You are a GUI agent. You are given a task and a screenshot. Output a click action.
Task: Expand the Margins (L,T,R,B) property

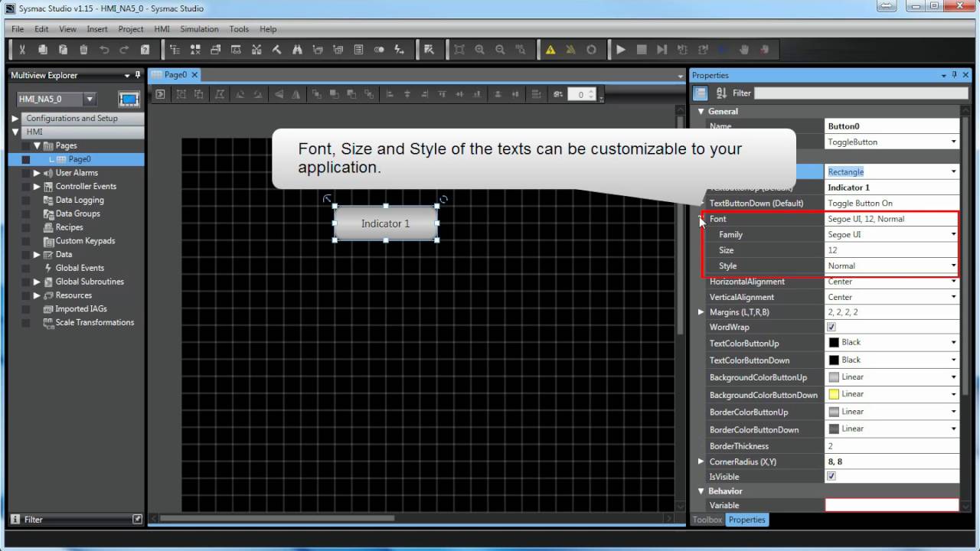701,312
